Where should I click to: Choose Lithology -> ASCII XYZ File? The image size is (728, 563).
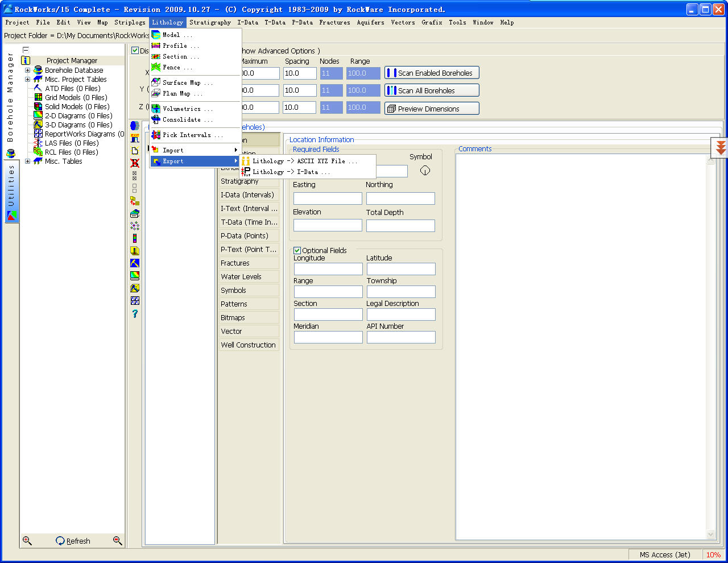pyautogui.click(x=308, y=161)
